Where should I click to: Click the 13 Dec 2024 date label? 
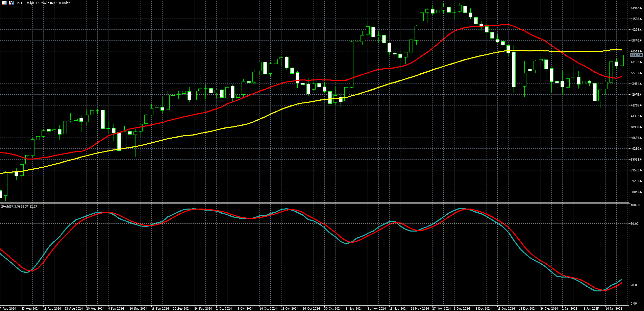click(x=506, y=308)
